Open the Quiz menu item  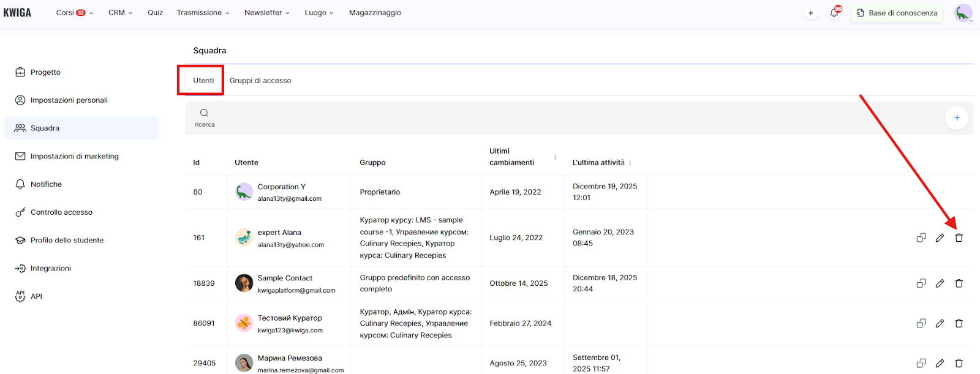155,13
